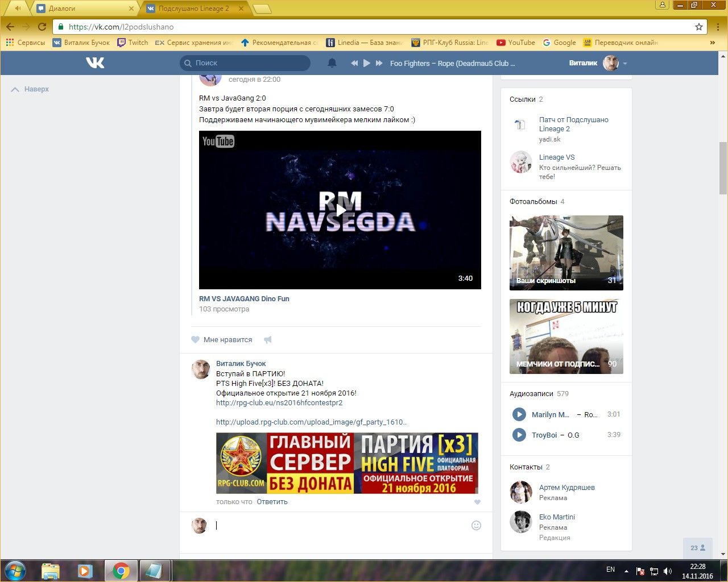
Task: Open File Explorer in taskbar
Action: (51, 571)
